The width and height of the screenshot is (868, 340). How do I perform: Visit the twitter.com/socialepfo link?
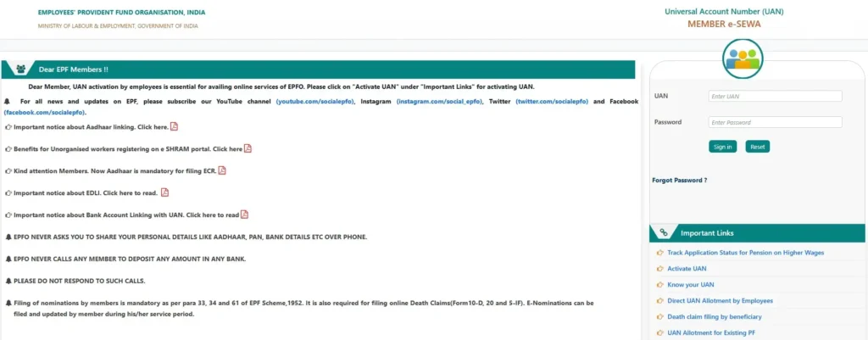click(548, 102)
